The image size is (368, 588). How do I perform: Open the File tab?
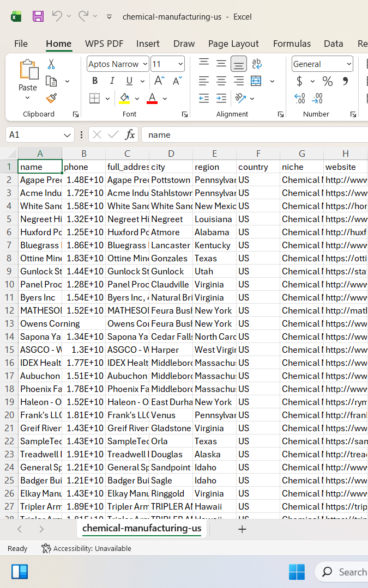pyautogui.click(x=21, y=44)
